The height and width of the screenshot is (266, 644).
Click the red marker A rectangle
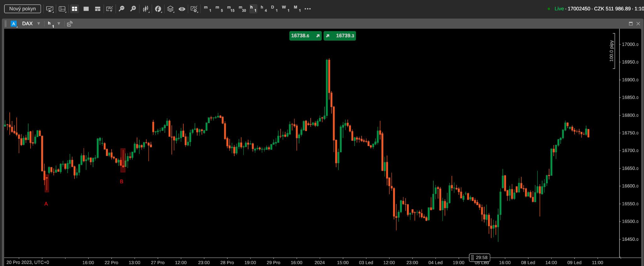tap(47, 183)
